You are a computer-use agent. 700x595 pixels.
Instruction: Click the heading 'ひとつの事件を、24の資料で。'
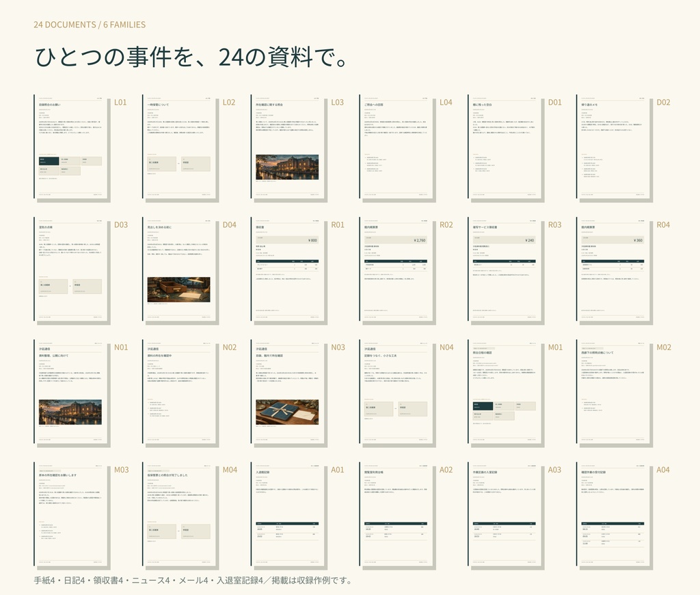pyautogui.click(x=191, y=57)
